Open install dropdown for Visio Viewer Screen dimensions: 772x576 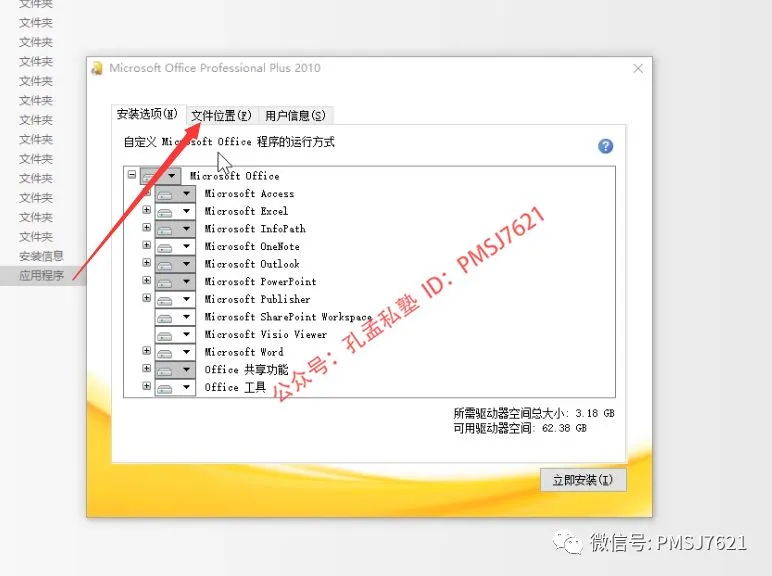coord(175,335)
